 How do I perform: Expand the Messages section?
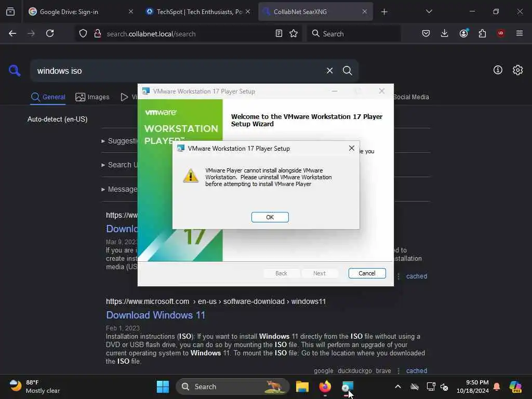pos(119,189)
